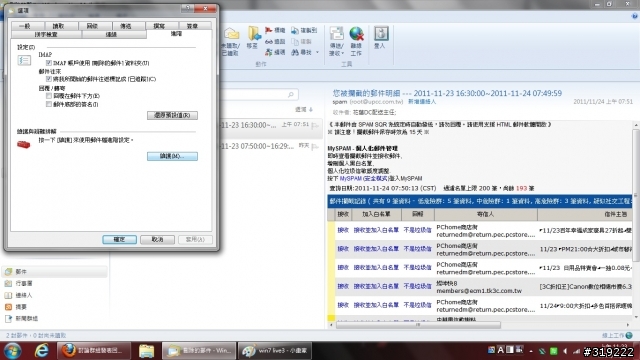Click the volume speaker icon in system tray

point(565,351)
